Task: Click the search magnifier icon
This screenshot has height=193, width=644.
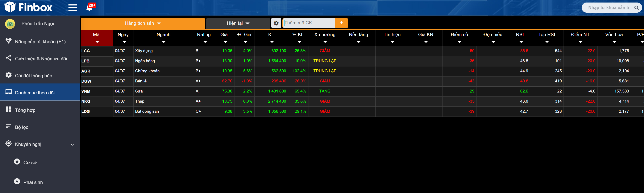Action: 636,8
